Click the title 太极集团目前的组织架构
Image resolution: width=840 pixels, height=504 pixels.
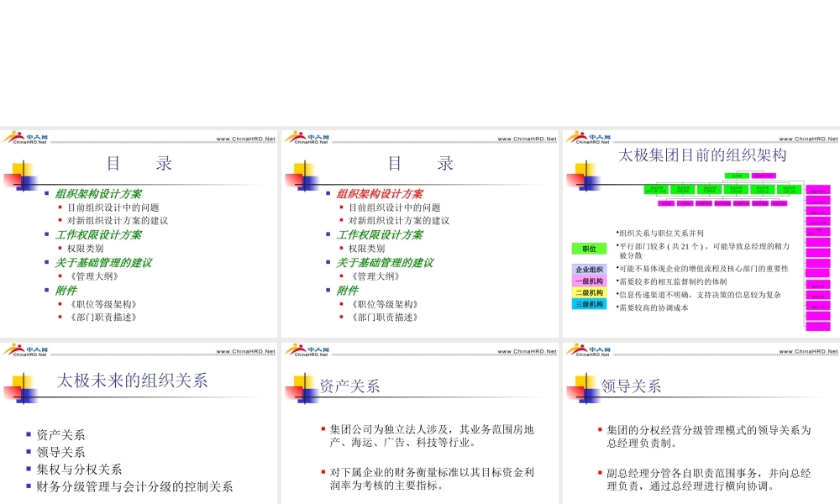[702, 155]
